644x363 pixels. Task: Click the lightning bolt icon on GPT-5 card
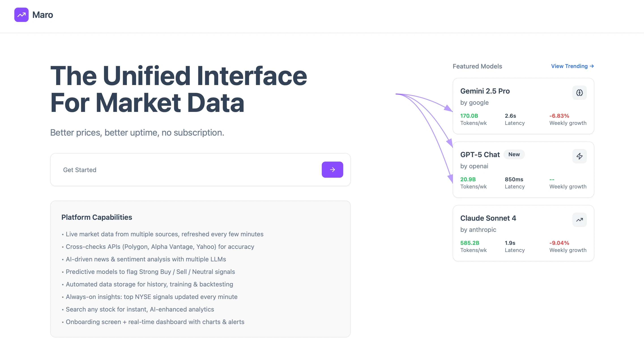(579, 156)
